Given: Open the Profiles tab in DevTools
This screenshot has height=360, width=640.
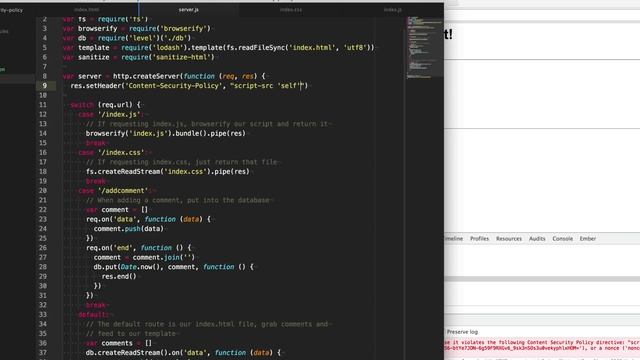Looking at the screenshot, I should (479, 239).
